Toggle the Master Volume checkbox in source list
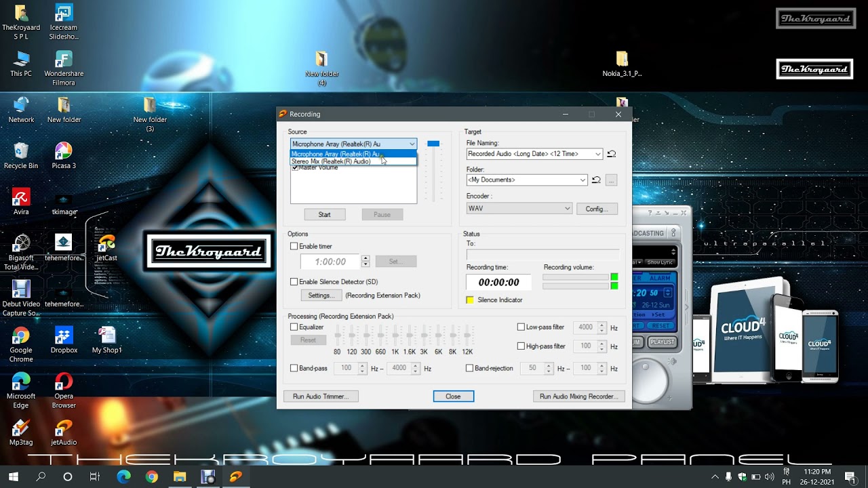868x488 pixels. coord(294,167)
